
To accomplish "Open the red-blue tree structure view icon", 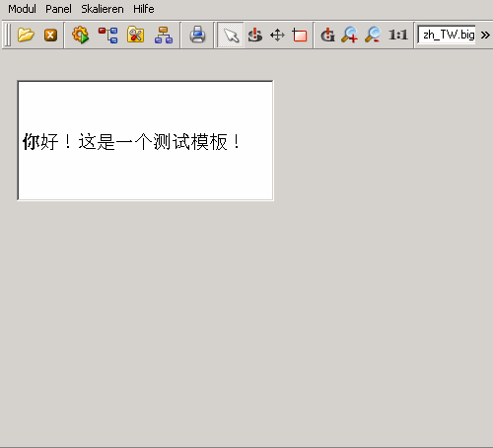I will 108,36.
